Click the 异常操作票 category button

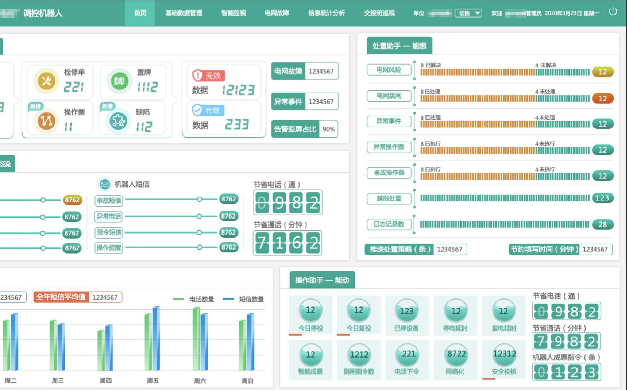point(389,147)
